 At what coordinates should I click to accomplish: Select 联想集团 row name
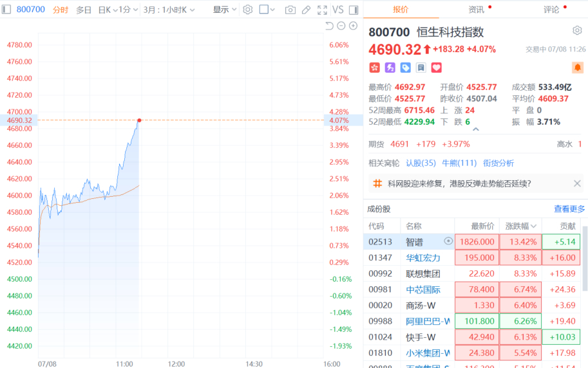click(423, 273)
